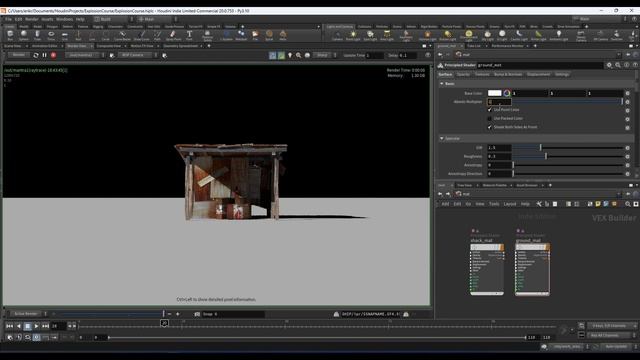Click the parameter search magnifier icon
640x360 pixels.
pos(618,65)
